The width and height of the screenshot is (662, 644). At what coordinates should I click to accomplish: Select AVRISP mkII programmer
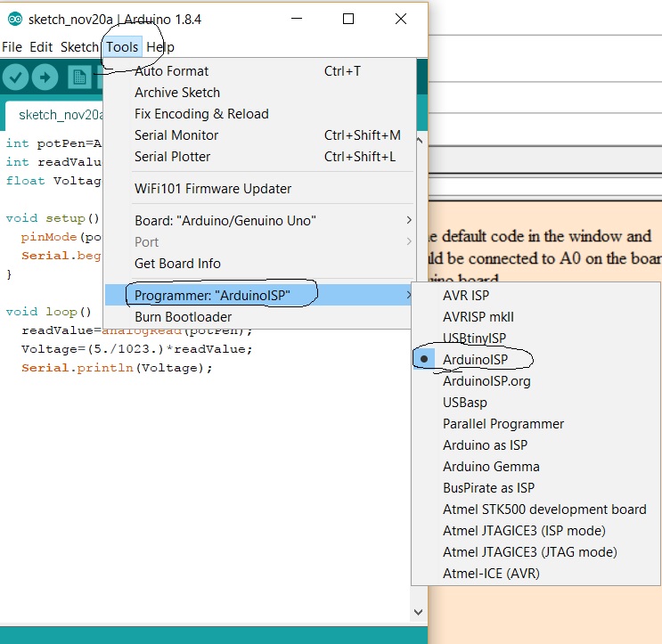click(x=535, y=317)
